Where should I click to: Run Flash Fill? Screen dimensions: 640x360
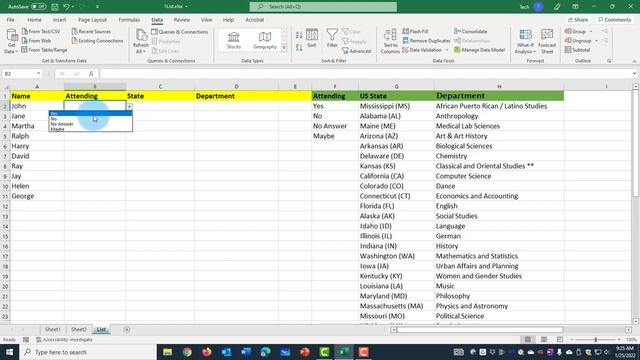[416, 31]
